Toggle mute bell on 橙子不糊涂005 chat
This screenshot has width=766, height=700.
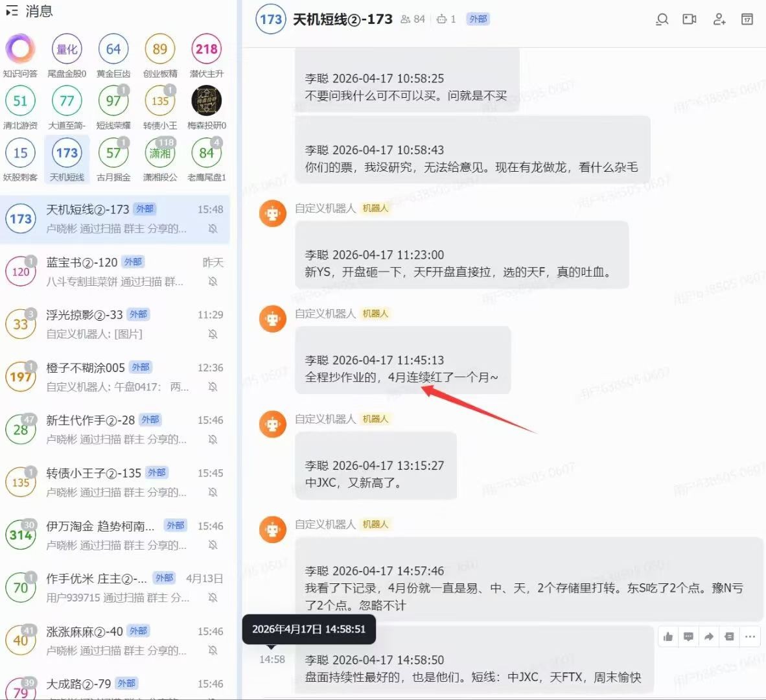(x=213, y=387)
